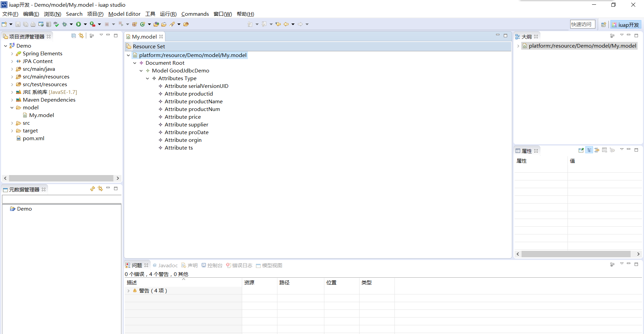Collapse all in project explorer panel
This screenshot has height=334, width=644.
tap(74, 36)
